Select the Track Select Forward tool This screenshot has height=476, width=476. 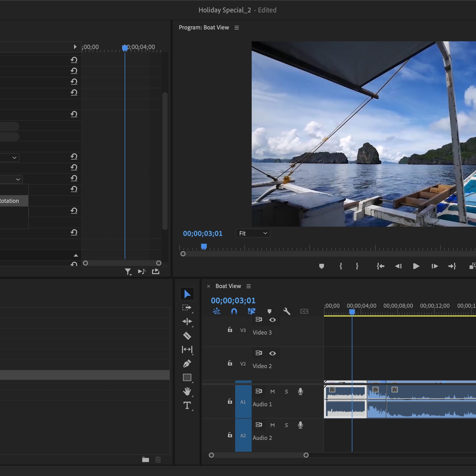click(x=187, y=308)
